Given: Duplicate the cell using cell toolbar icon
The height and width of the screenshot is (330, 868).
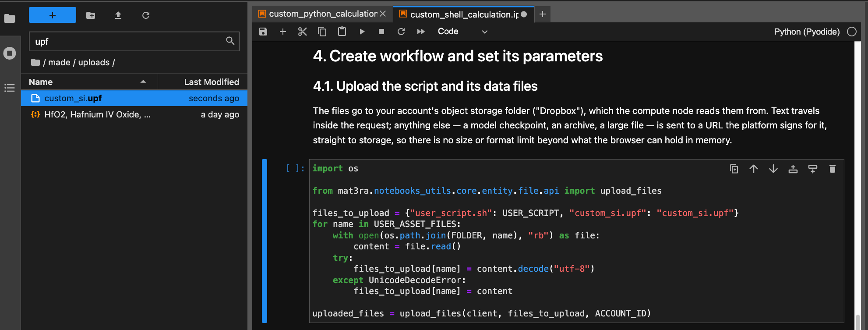Looking at the screenshot, I should pos(734,169).
